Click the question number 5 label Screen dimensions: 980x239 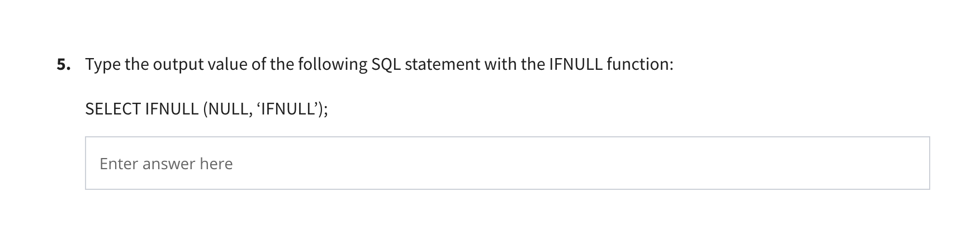64,65
